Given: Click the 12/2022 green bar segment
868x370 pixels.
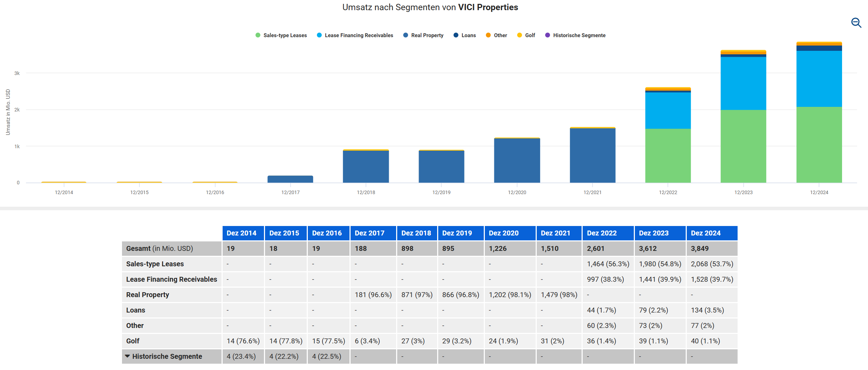Looking at the screenshot, I should click(x=668, y=156).
